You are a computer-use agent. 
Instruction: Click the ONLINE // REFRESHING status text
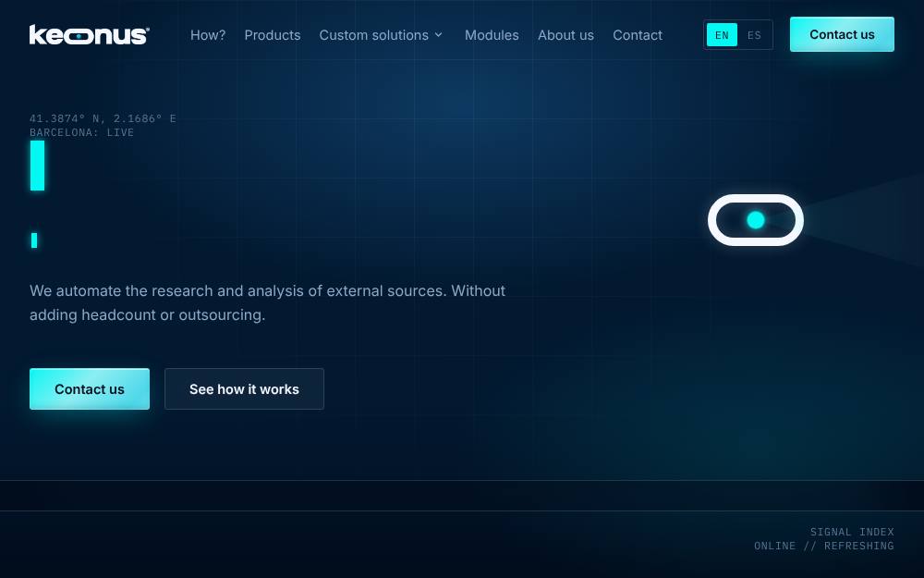coord(824,547)
